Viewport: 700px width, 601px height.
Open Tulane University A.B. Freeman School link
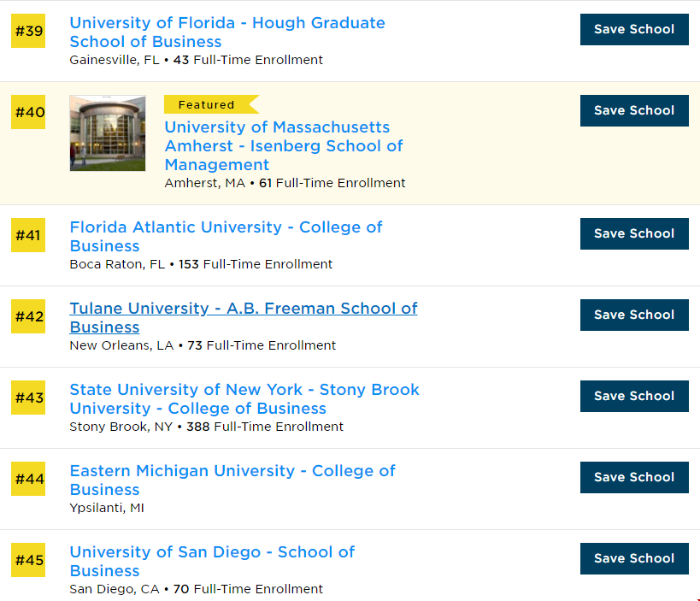click(x=244, y=318)
